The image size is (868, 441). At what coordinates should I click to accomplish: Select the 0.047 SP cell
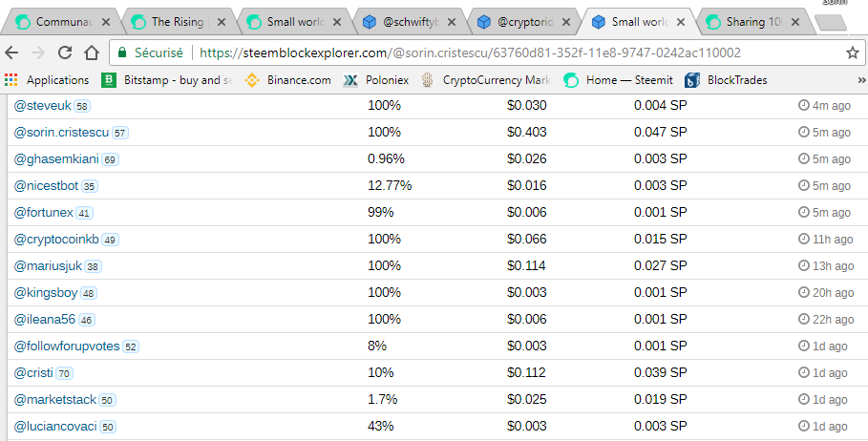[x=661, y=133]
